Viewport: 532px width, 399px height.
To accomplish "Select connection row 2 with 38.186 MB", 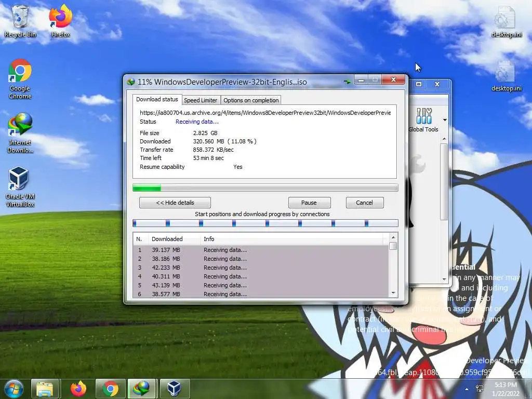I will click(x=261, y=259).
